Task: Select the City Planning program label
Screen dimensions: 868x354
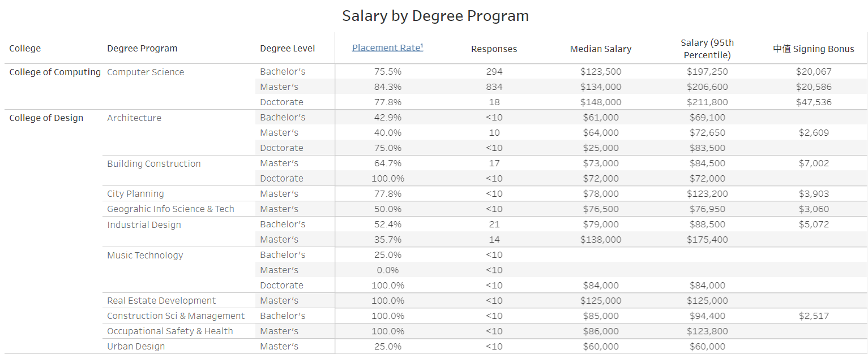Action: [135, 194]
